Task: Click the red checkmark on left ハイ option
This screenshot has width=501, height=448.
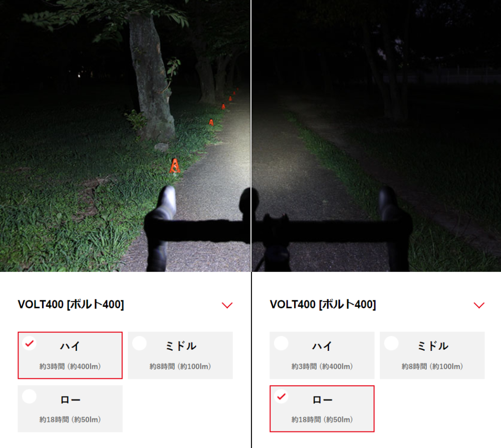Action: pyautogui.click(x=30, y=343)
